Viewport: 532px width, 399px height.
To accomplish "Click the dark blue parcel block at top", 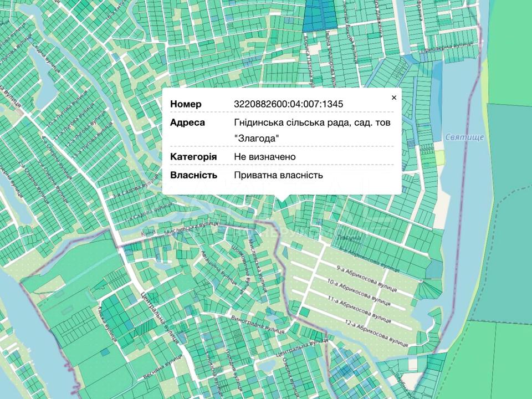I will [320, 16].
